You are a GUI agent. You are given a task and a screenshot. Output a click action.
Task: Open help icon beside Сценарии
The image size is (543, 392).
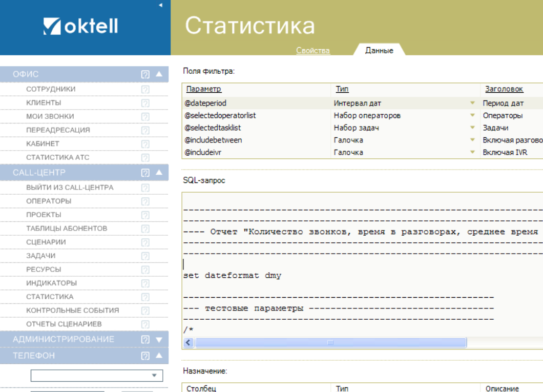145,242
